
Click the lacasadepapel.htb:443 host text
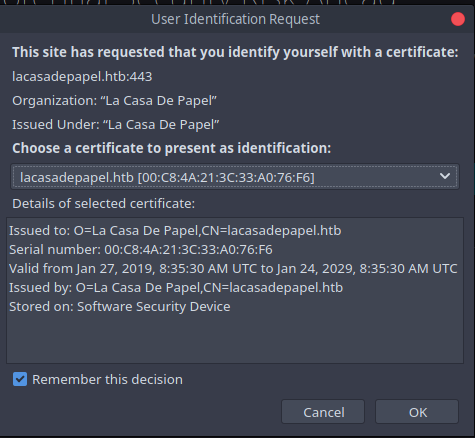[82, 77]
